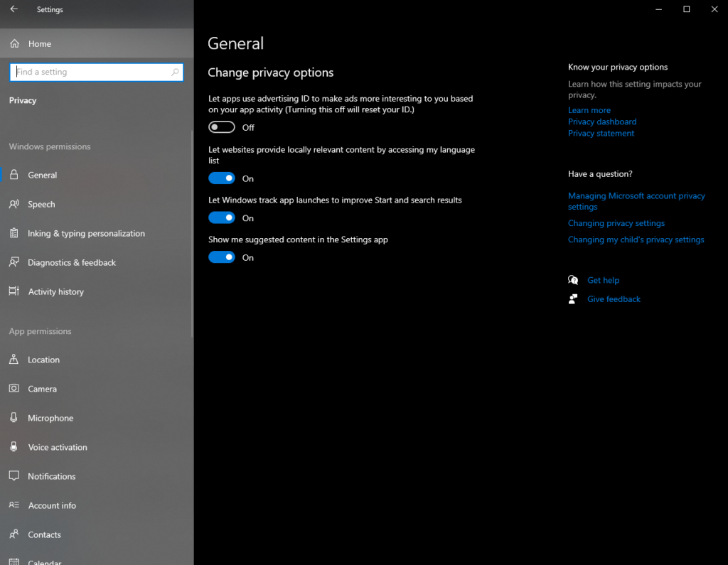Click the Get help link
Screen dimensions: 728x565
pos(603,280)
